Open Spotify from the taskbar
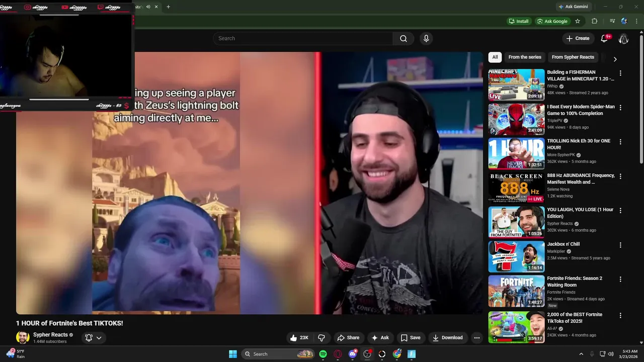Image resolution: width=644 pixels, height=362 pixels. click(323, 354)
